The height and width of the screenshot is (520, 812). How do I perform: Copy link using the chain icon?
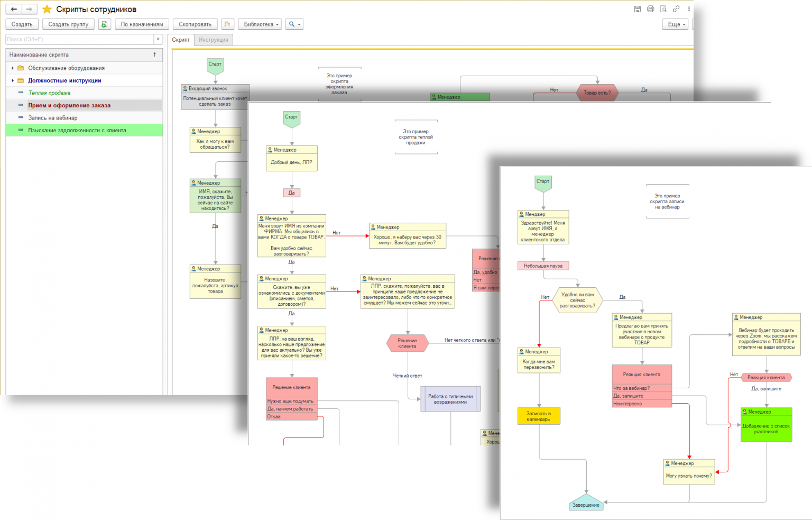tap(676, 9)
